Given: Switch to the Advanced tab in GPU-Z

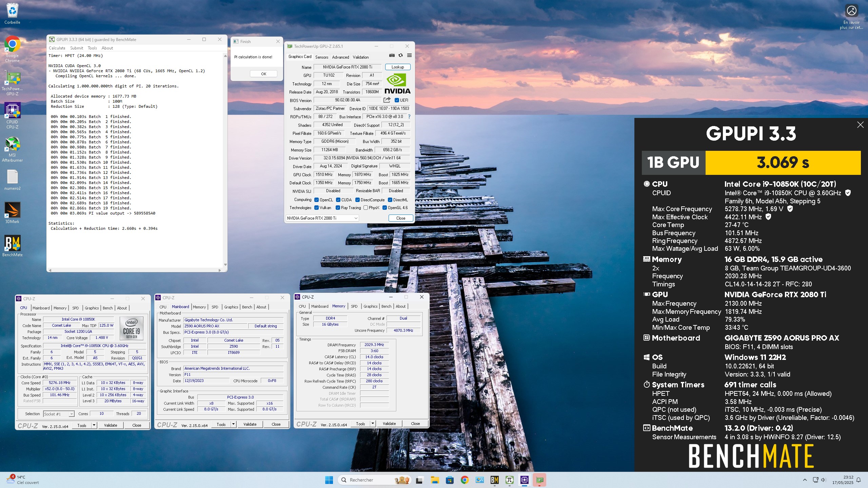Looking at the screenshot, I should 340,57.
